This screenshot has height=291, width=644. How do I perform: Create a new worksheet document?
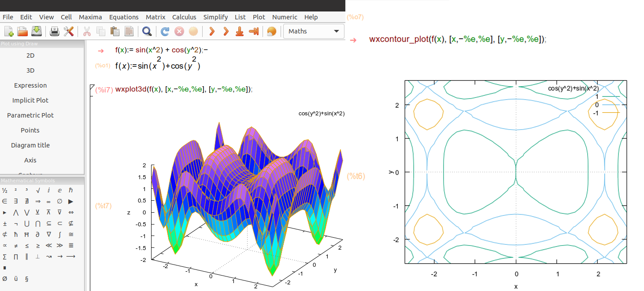(x=8, y=31)
